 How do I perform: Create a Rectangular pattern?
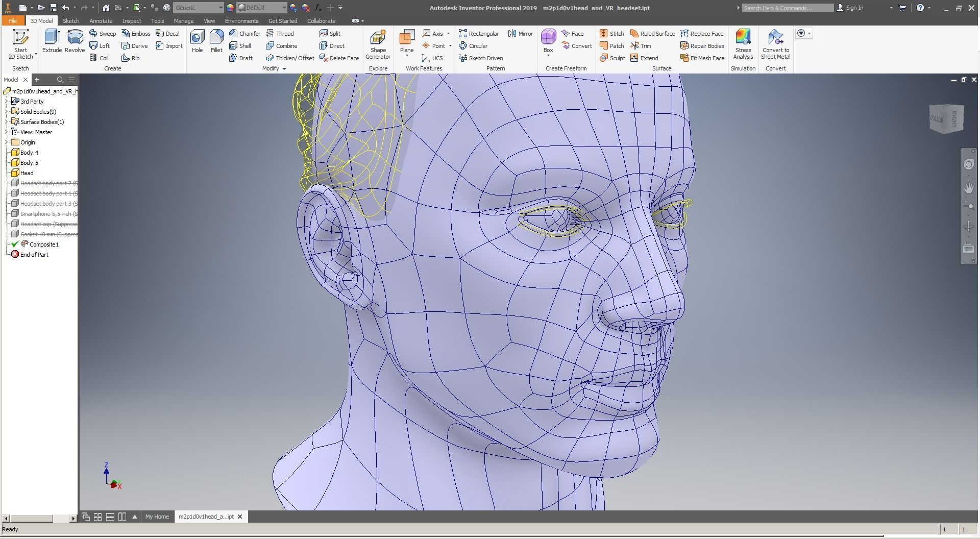[478, 34]
